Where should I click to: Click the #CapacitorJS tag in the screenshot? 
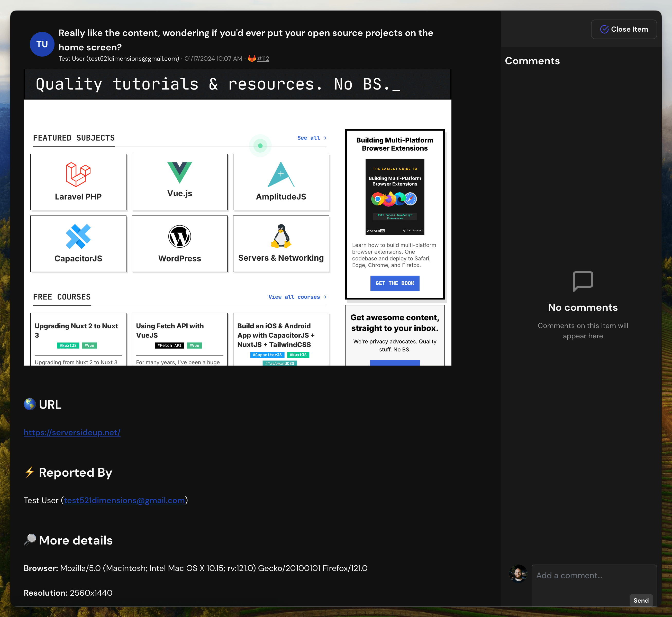pyautogui.click(x=267, y=355)
